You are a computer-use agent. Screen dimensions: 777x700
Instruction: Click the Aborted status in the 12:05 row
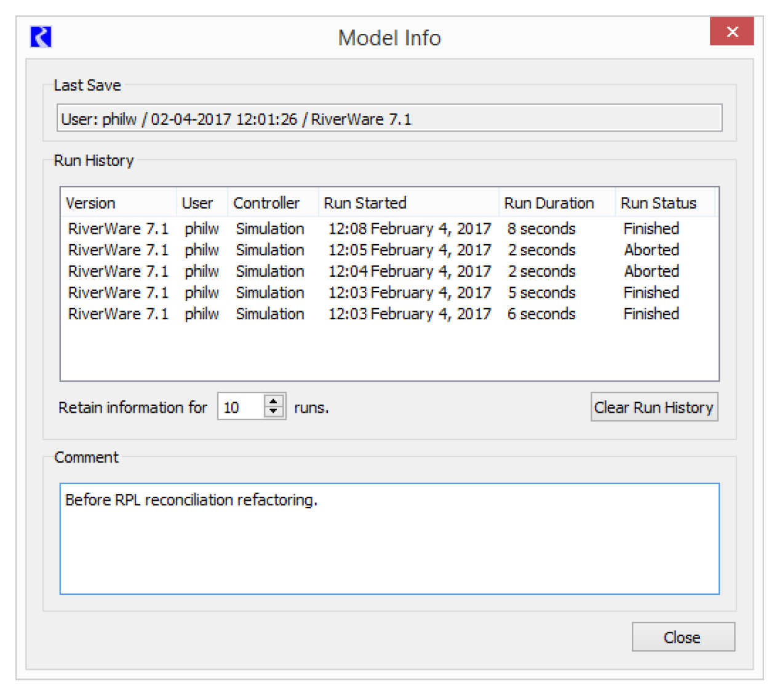(651, 250)
